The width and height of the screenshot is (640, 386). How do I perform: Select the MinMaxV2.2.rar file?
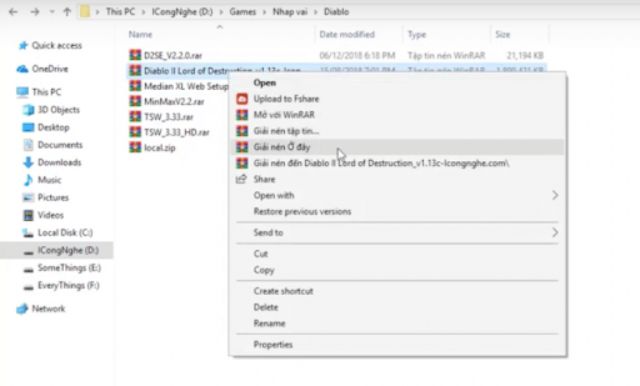(x=174, y=102)
